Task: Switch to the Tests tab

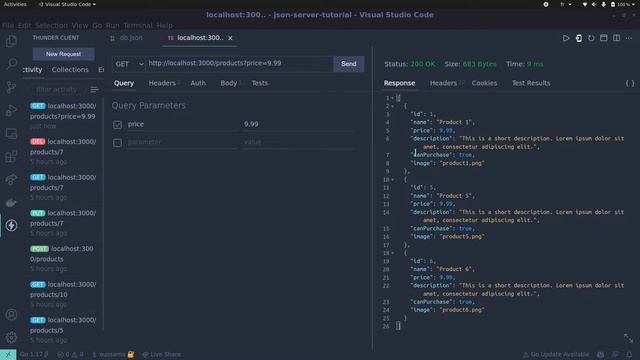Action: click(x=260, y=83)
